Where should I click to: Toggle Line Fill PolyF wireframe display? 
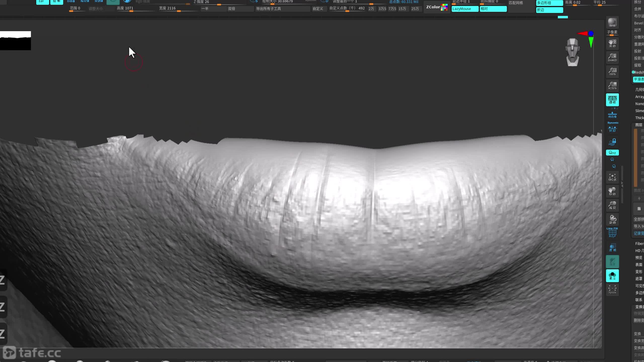612,233
